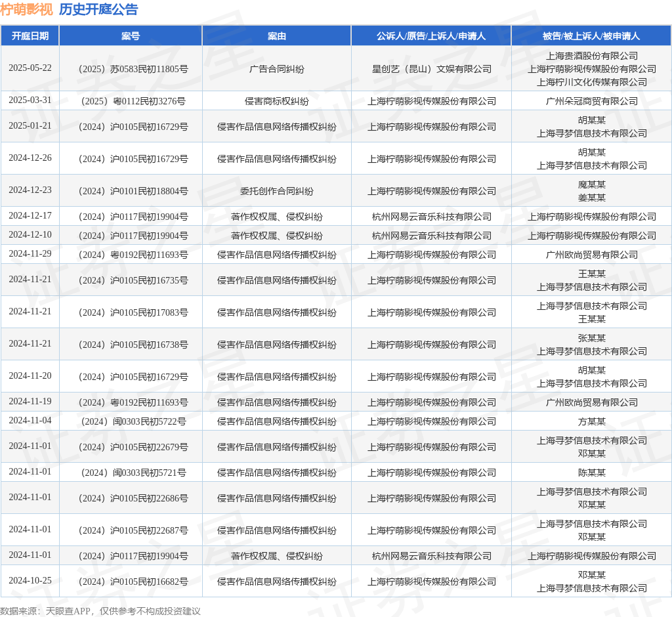
Task: Click defendant 张某某
Action: [x=592, y=338]
